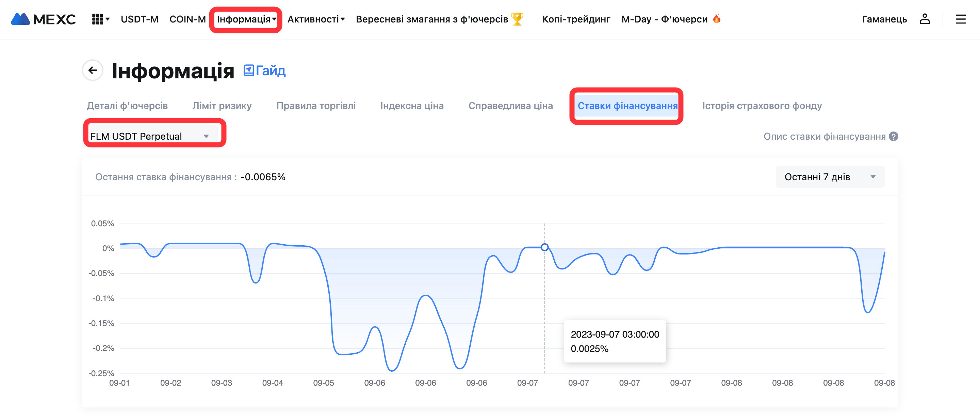The width and height of the screenshot is (980, 417).
Task: Click the chart data point marker at 09-07
Action: (x=544, y=247)
